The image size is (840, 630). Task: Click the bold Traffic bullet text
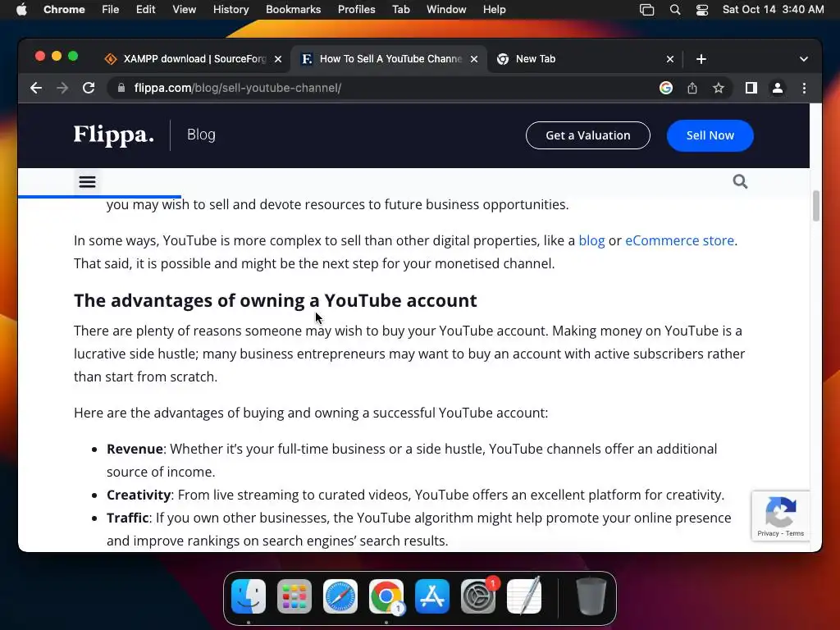(x=127, y=518)
